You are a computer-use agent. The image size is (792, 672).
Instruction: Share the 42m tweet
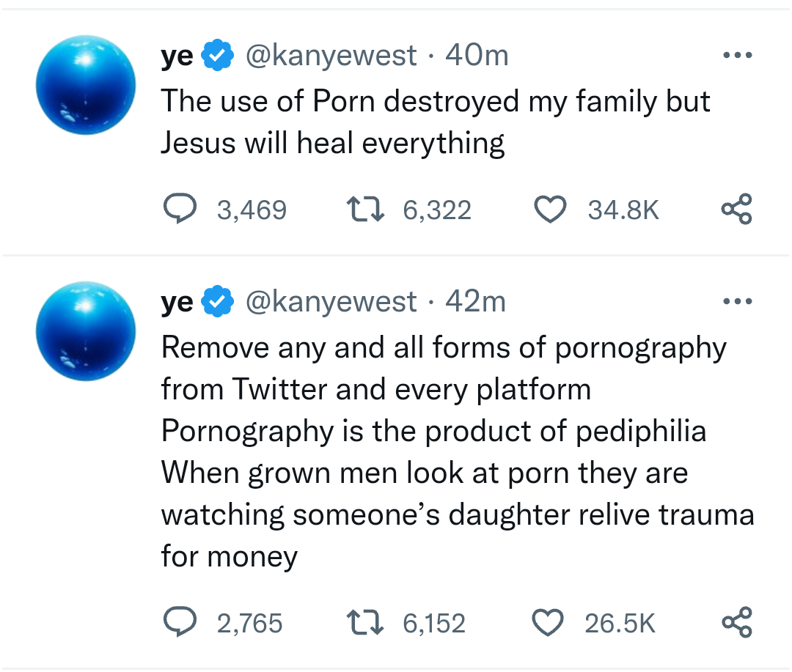coord(736,622)
